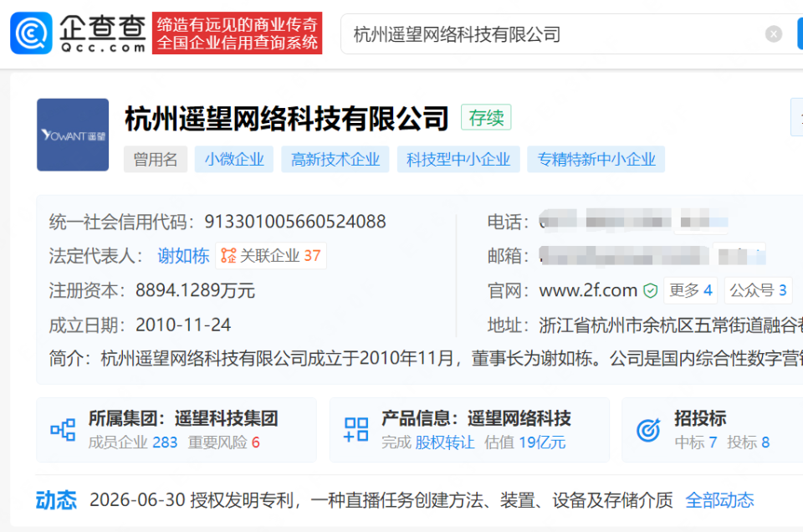Image resolution: width=803 pixels, height=532 pixels.
Task: Open 投标 8 count
Action: coord(748,442)
